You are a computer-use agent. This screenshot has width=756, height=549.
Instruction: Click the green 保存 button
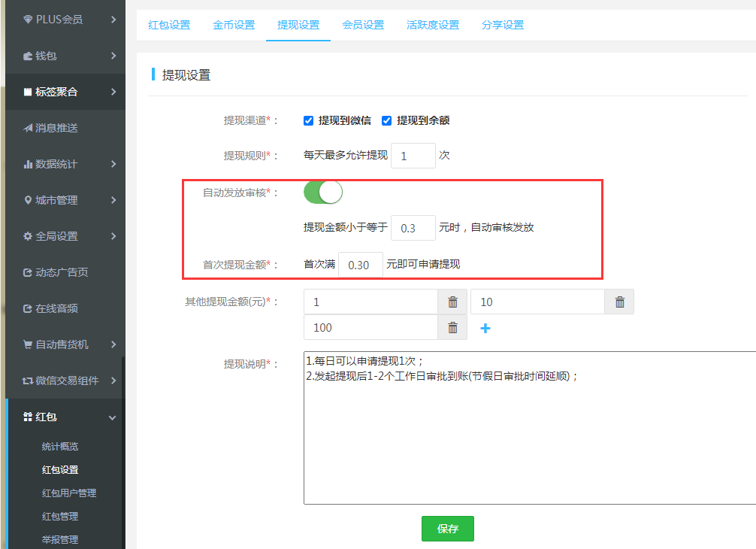click(447, 529)
